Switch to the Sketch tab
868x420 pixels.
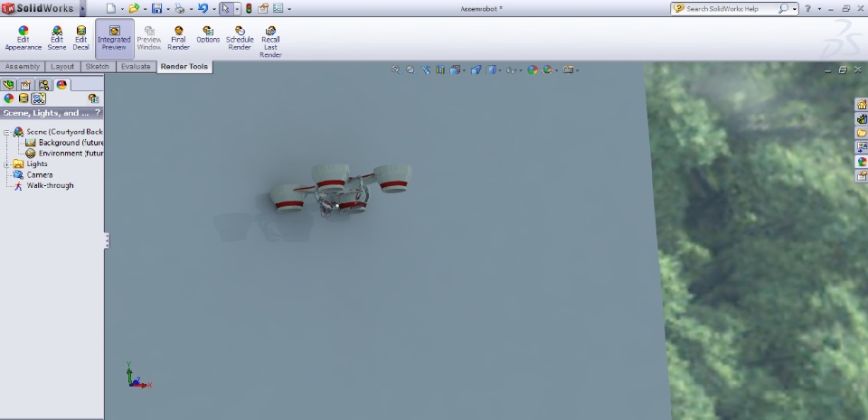(x=98, y=66)
